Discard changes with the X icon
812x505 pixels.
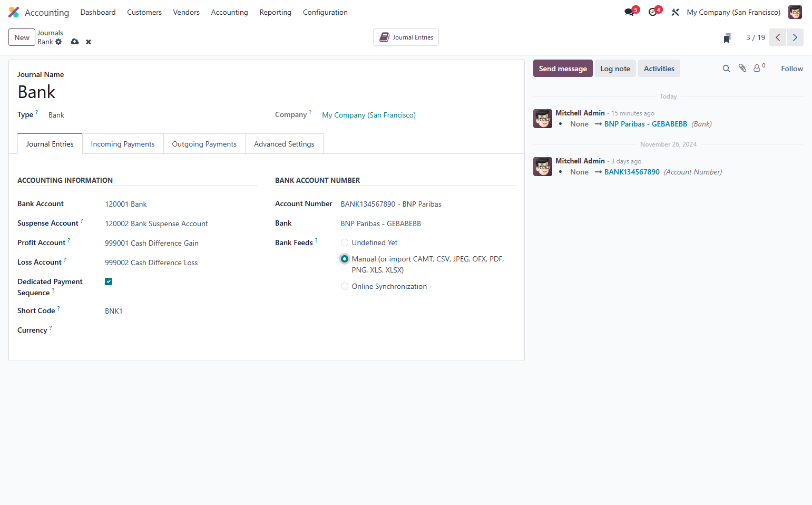[x=89, y=42]
